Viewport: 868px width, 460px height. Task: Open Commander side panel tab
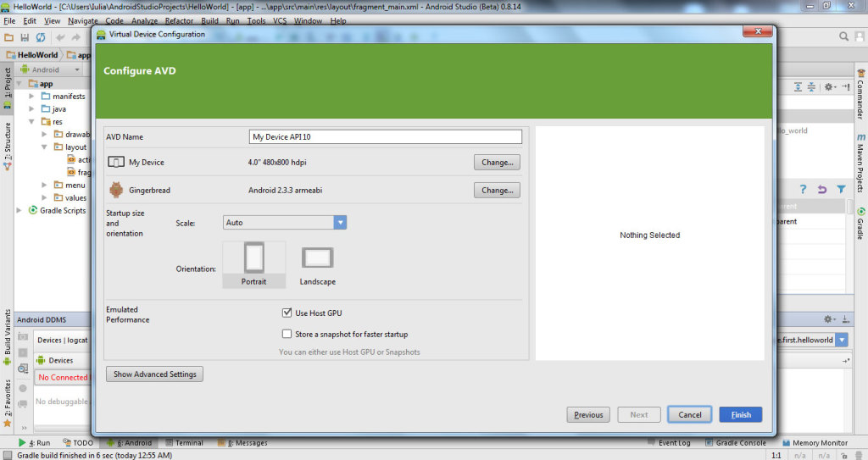click(860, 95)
